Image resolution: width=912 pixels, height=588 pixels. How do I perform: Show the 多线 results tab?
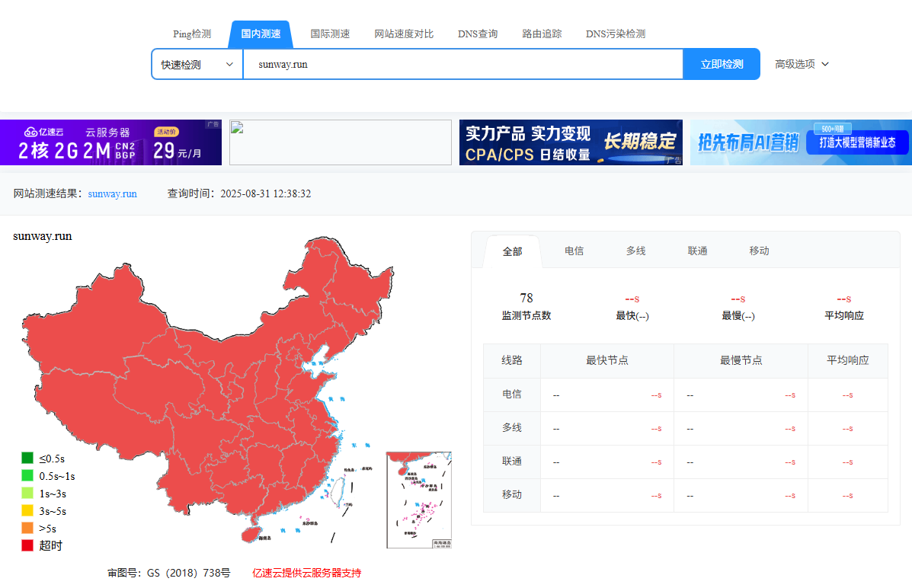point(635,251)
